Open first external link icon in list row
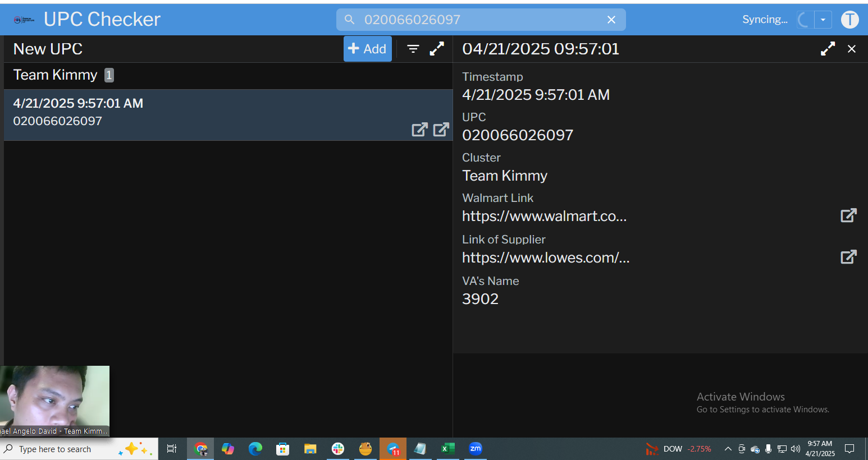 pyautogui.click(x=419, y=130)
